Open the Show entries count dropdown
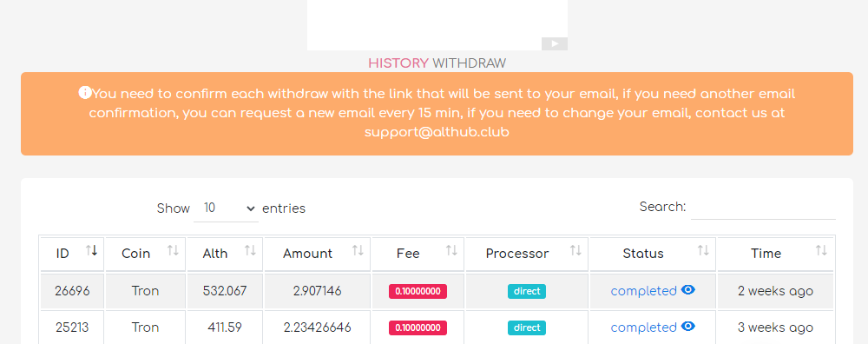The width and height of the screenshot is (868, 344). tap(226, 208)
